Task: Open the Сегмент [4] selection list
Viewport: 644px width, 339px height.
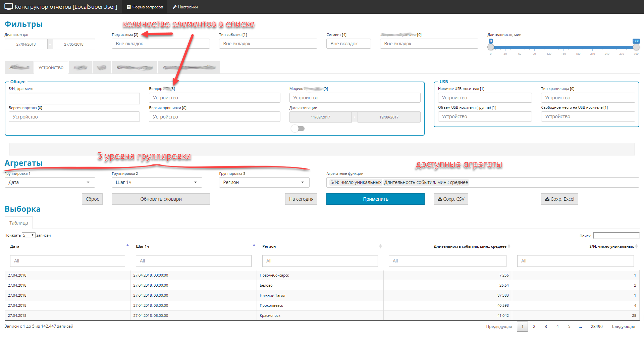Action: pos(348,44)
